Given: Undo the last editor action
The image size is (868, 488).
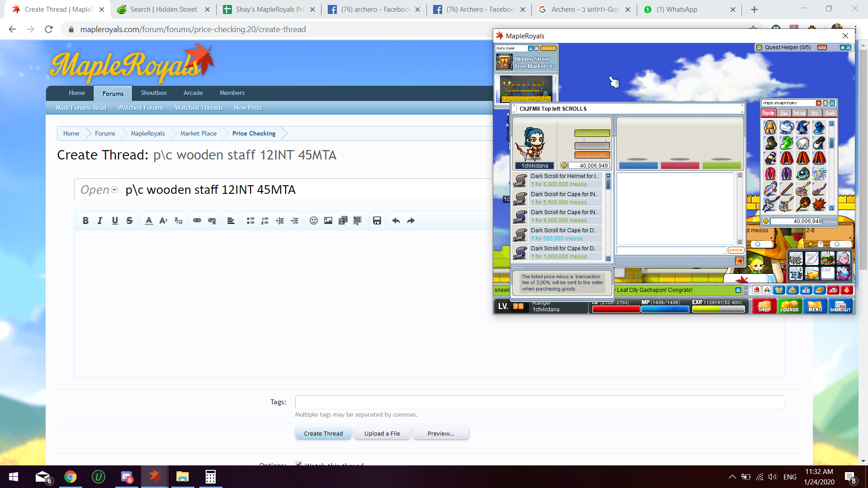Looking at the screenshot, I should click(396, 221).
